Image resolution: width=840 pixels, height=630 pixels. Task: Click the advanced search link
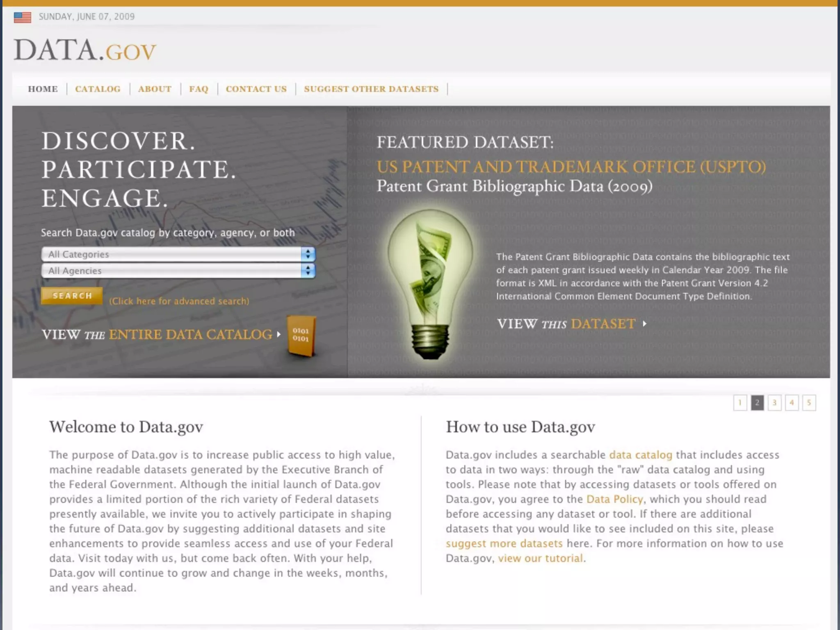[179, 301]
